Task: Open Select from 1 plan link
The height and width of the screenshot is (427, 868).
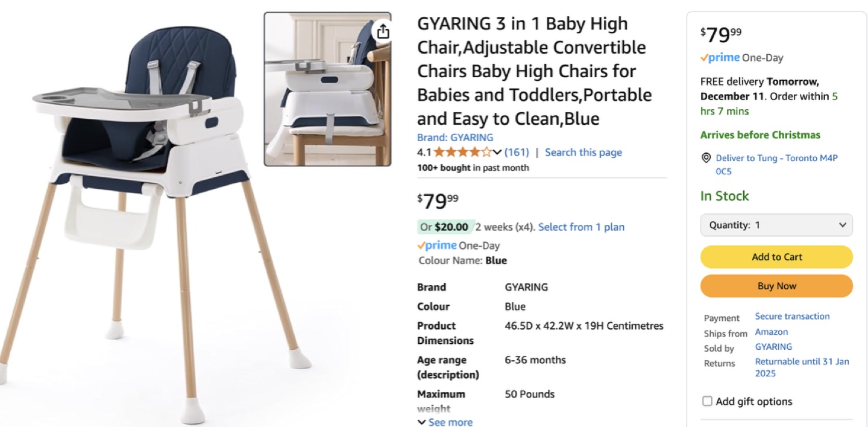Action: 581,227
